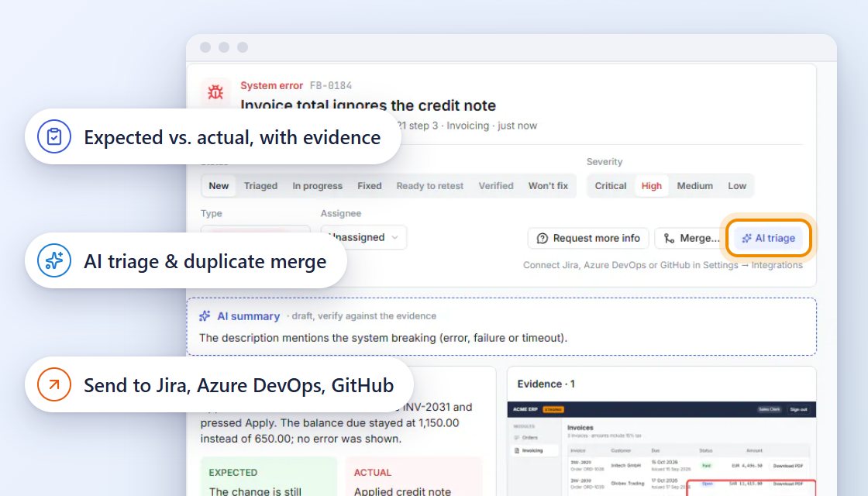Set status to New
The width and height of the screenshot is (868, 496).
point(219,186)
